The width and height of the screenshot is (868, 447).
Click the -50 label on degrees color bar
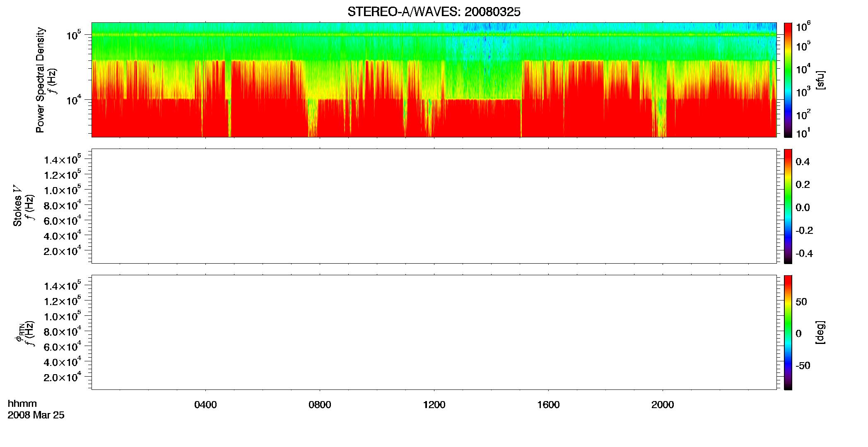click(x=803, y=366)
